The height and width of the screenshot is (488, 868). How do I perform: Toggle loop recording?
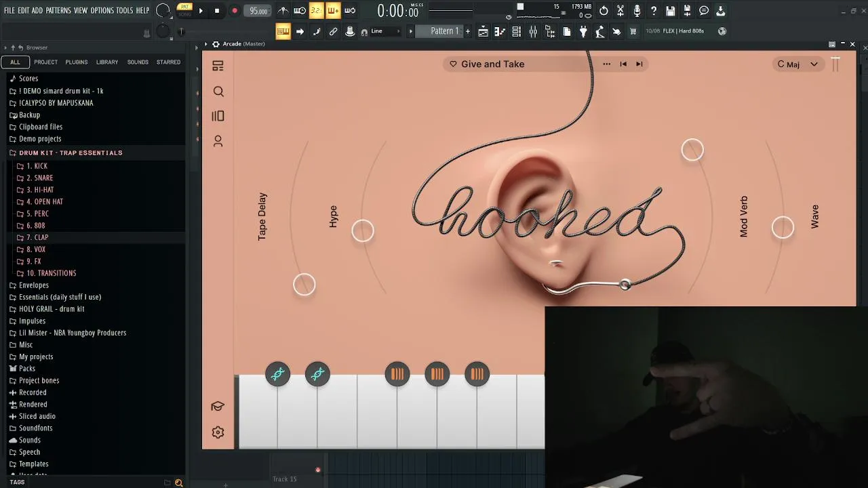[x=350, y=11]
